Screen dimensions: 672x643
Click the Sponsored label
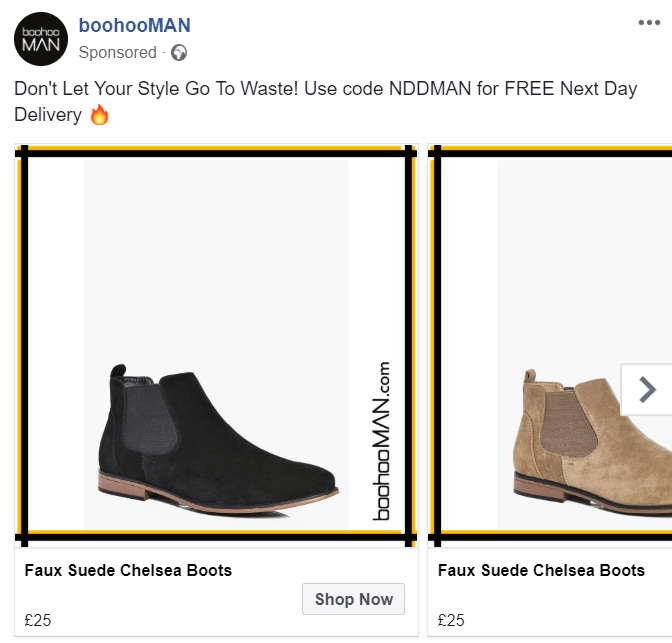click(118, 52)
